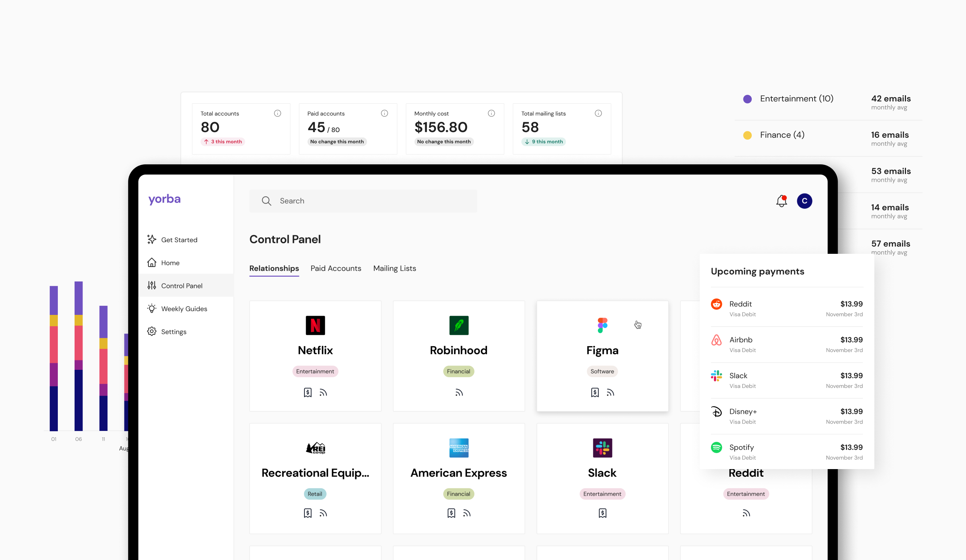This screenshot has width=966, height=560.
Task: Open the user avatar C menu
Action: 804,201
